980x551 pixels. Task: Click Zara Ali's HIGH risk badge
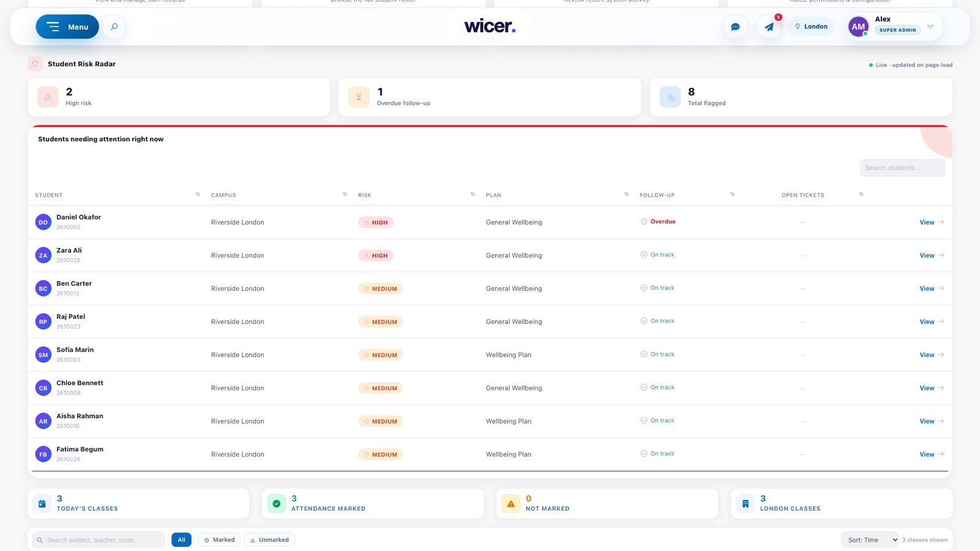(375, 255)
